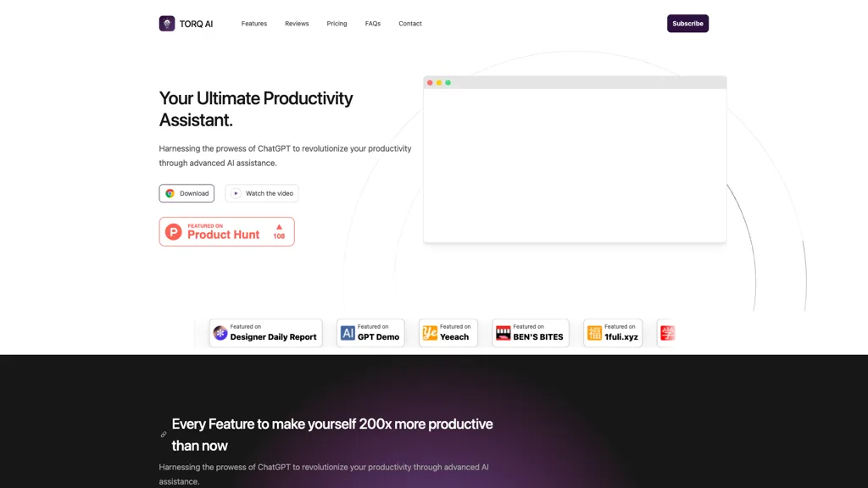Click the GPT Demo AI logo icon

tap(348, 332)
